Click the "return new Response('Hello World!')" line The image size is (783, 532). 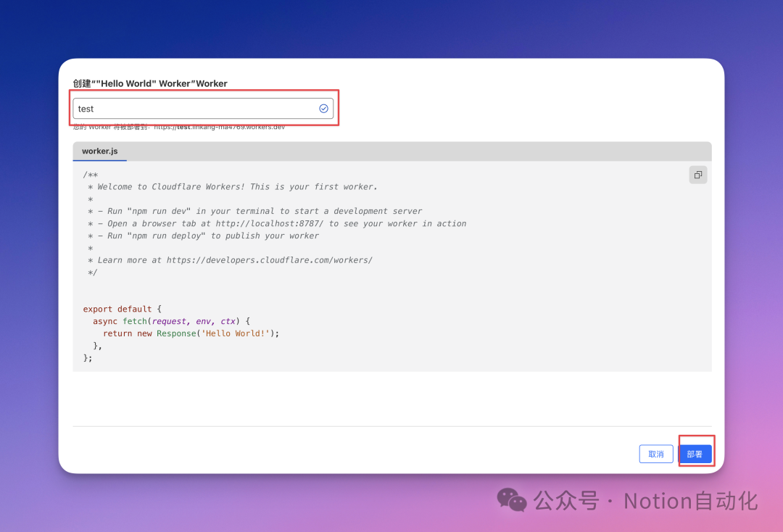click(x=191, y=333)
